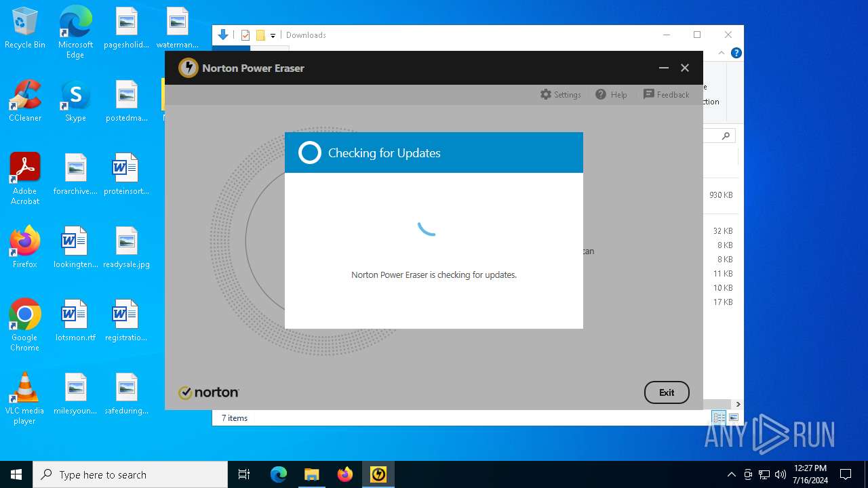Open File Explorer from the taskbar
The image size is (868, 488).
tap(311, 474)
